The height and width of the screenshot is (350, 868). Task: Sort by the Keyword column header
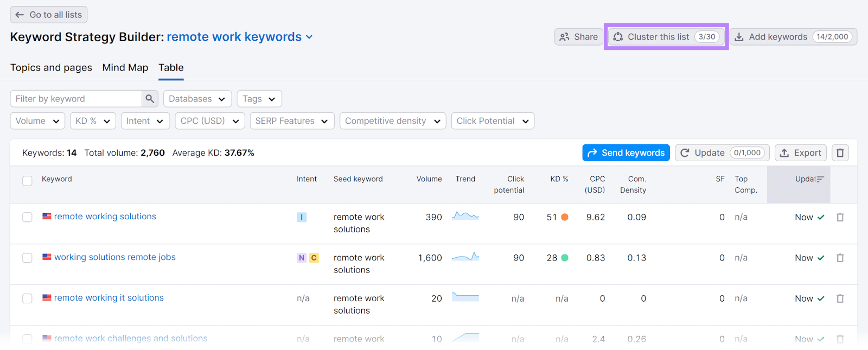pyautogui.click(x=57, y=179)
